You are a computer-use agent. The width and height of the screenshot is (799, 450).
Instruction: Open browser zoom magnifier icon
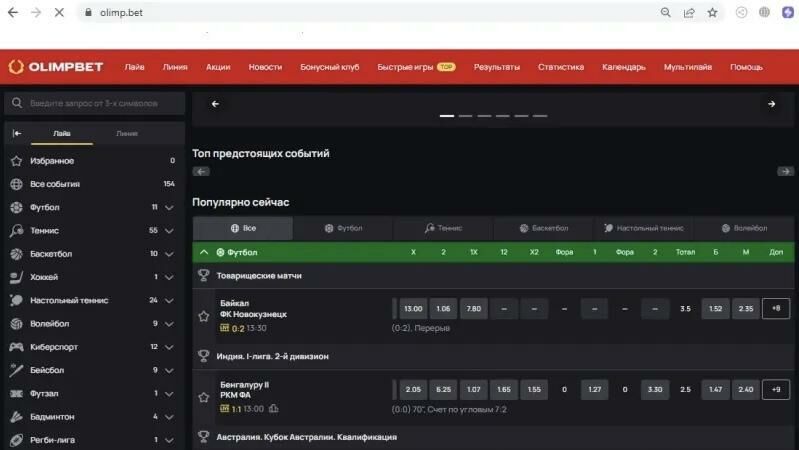[665, 13]
